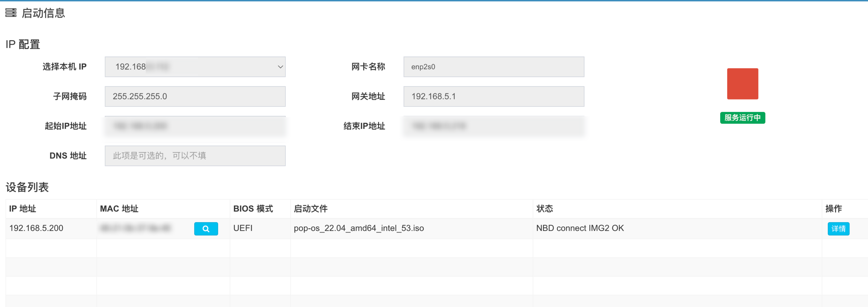Click the 服务运行中 status badge
This screenshot has height=307, width=868.
pyautogui.click(x=742, y=118)
